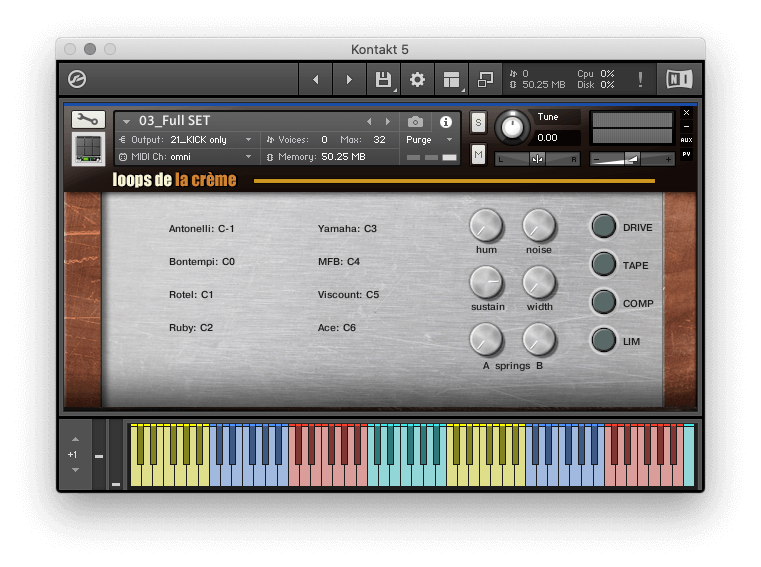Open the Purge dropdown menu
The height and width of the screenshot is (567, 761).
(x=430, y=140)
